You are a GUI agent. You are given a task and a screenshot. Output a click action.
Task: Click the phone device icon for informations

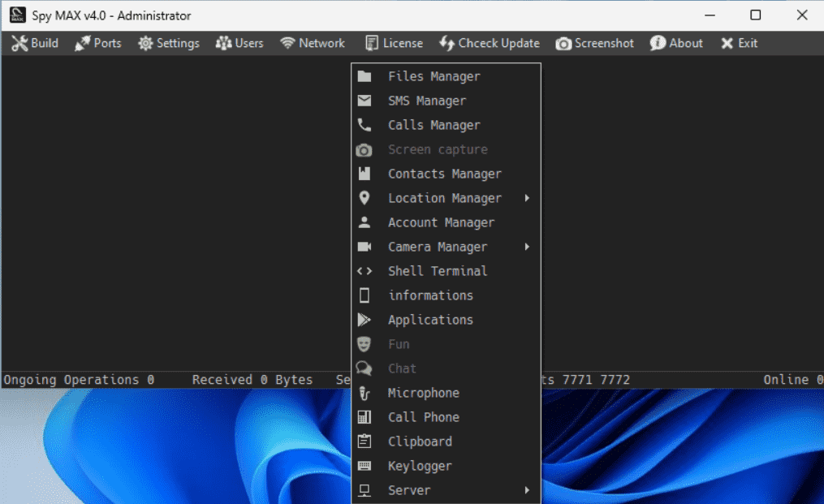click(365, 295)
